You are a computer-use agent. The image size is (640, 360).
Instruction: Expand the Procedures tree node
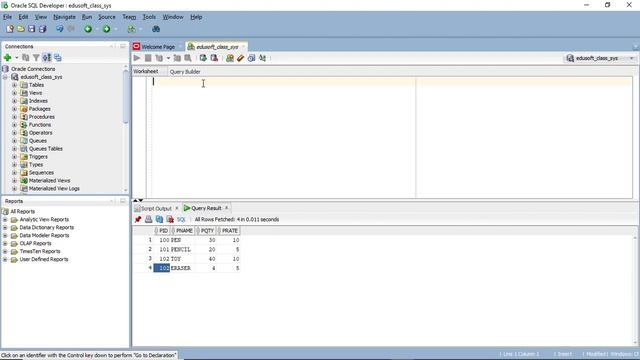tap(14, 117)
